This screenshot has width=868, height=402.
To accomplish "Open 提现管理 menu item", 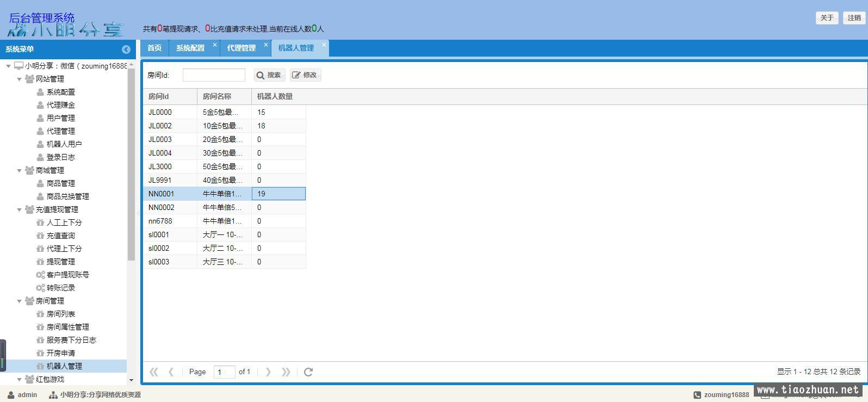I will (61, 262).
